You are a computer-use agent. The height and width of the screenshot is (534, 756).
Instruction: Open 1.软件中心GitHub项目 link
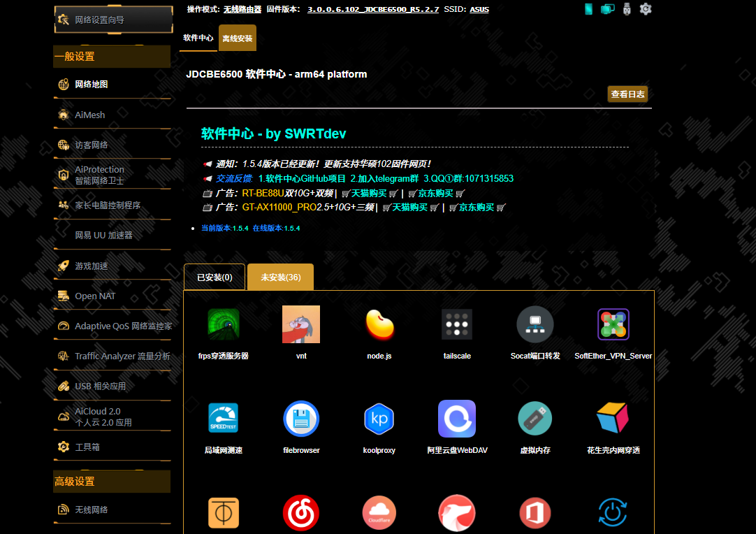point(302,178)
